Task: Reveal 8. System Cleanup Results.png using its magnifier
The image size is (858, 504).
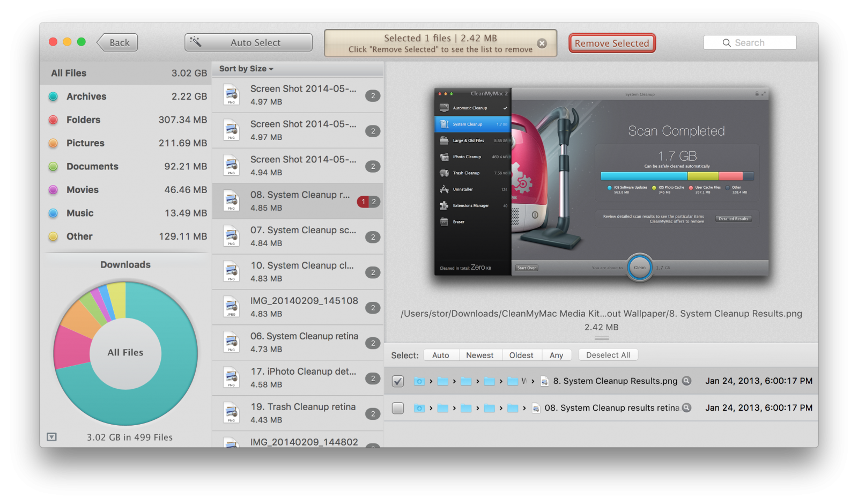Action: [686, 381]
